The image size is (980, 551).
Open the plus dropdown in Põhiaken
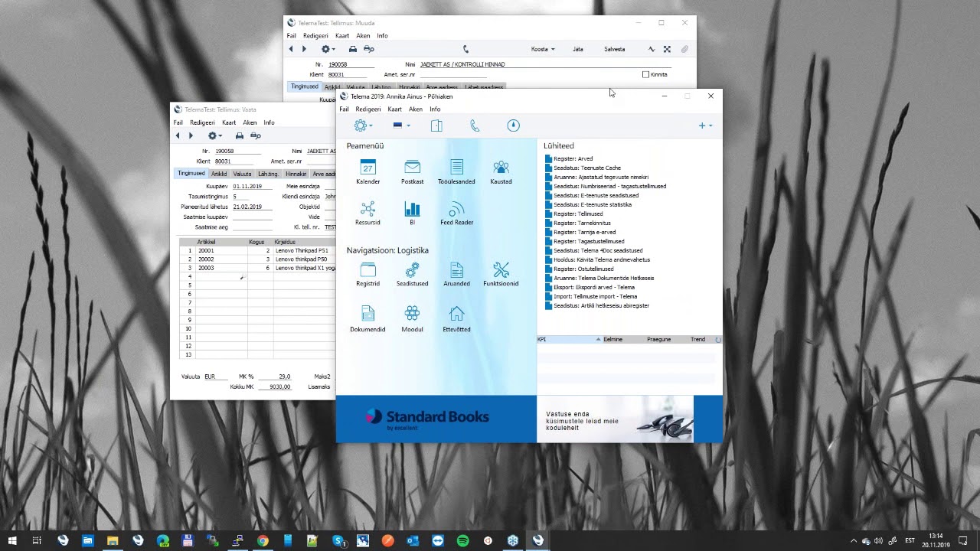pyautogui.click(x=705, y=126)
